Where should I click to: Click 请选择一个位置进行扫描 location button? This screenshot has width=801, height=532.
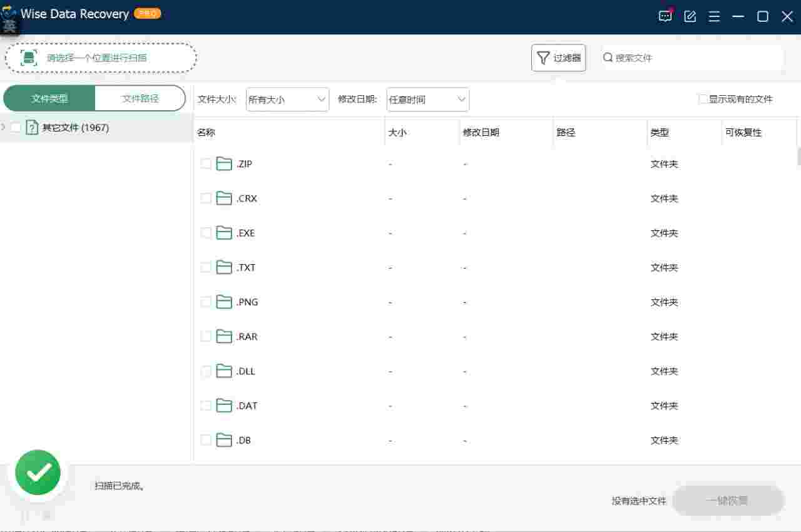(101, 58)
